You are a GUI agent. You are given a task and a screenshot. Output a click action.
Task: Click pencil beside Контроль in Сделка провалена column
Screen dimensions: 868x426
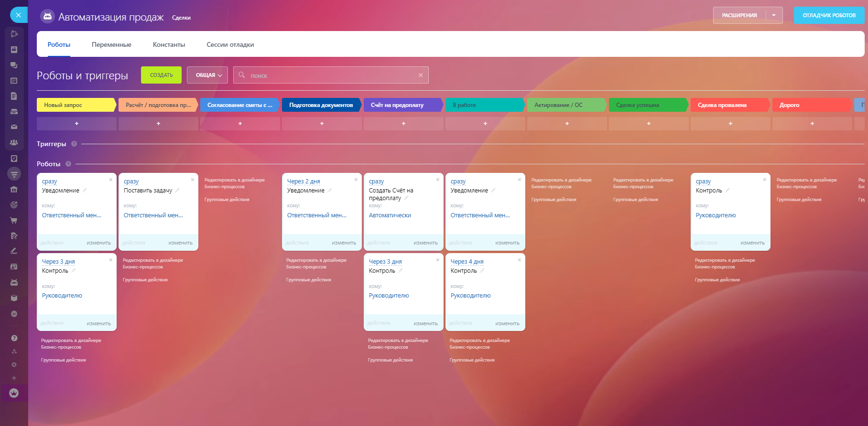pyautogui.click(x=727, y=190)
